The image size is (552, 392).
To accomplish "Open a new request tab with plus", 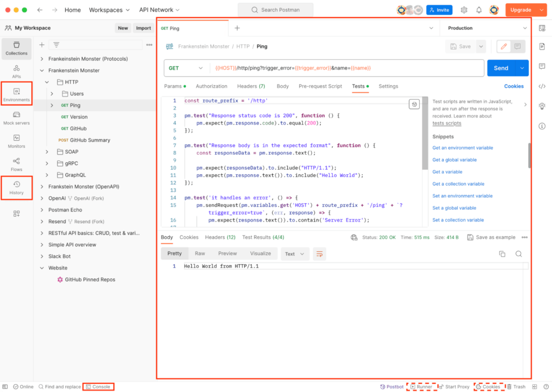I will coord(237,28).
